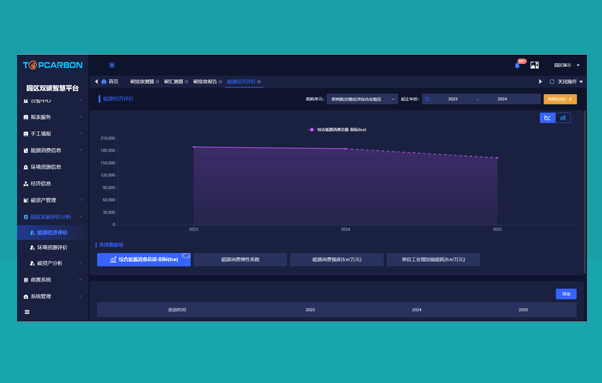Image resolution: width=602 pixels, height=383 pixels.
Task: Switch to the 碳排放报告 tab
Action: 205,81
